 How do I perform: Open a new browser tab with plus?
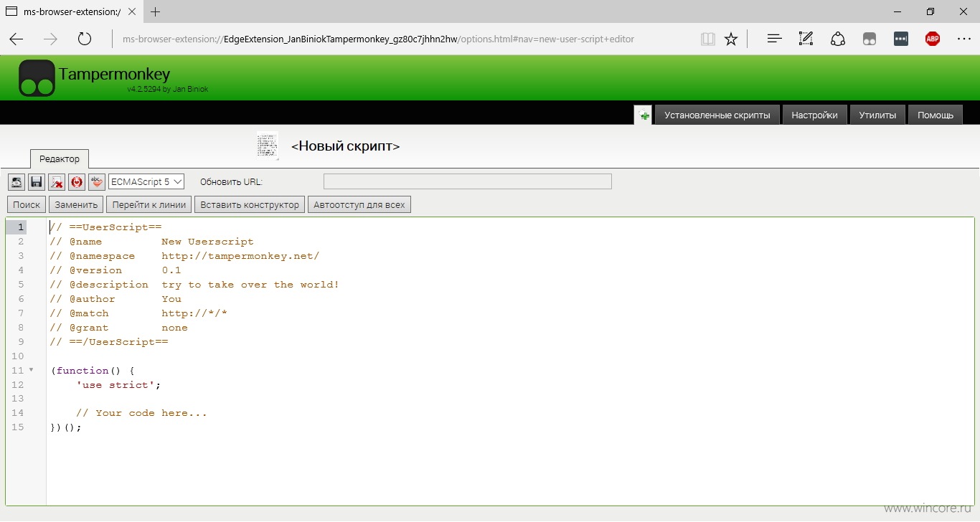click(155, 11)
